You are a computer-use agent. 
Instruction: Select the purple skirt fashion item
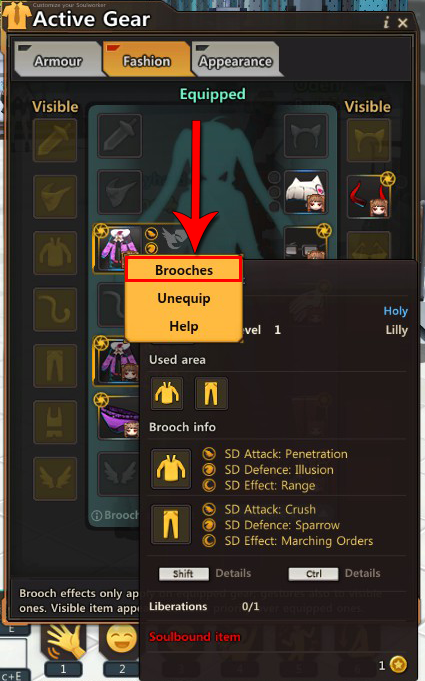(x=117, y=417)
